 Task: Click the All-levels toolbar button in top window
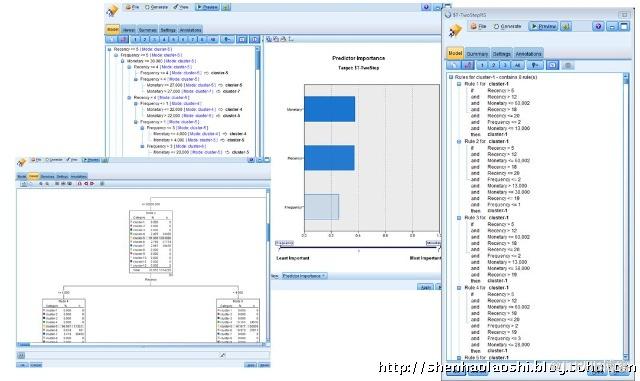[213, 40]
